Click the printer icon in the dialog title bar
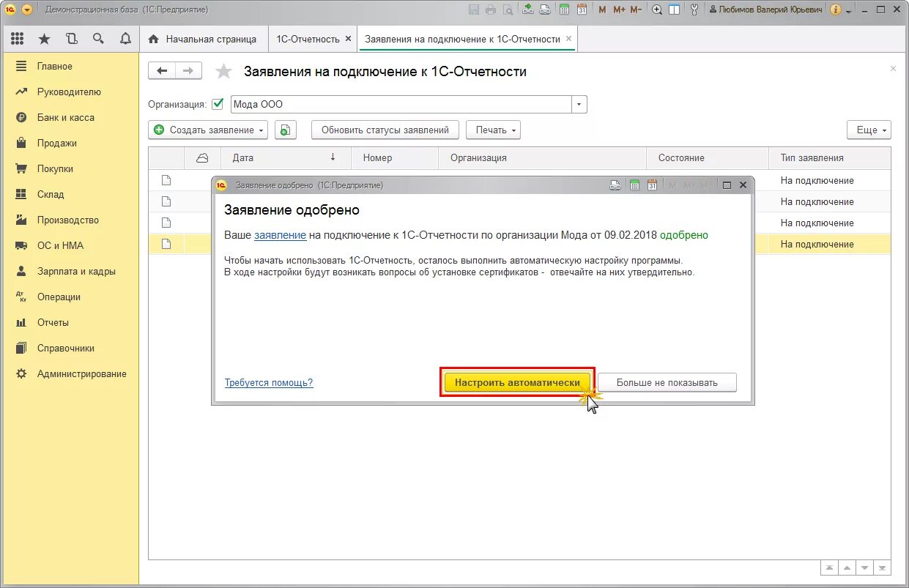 616,185
